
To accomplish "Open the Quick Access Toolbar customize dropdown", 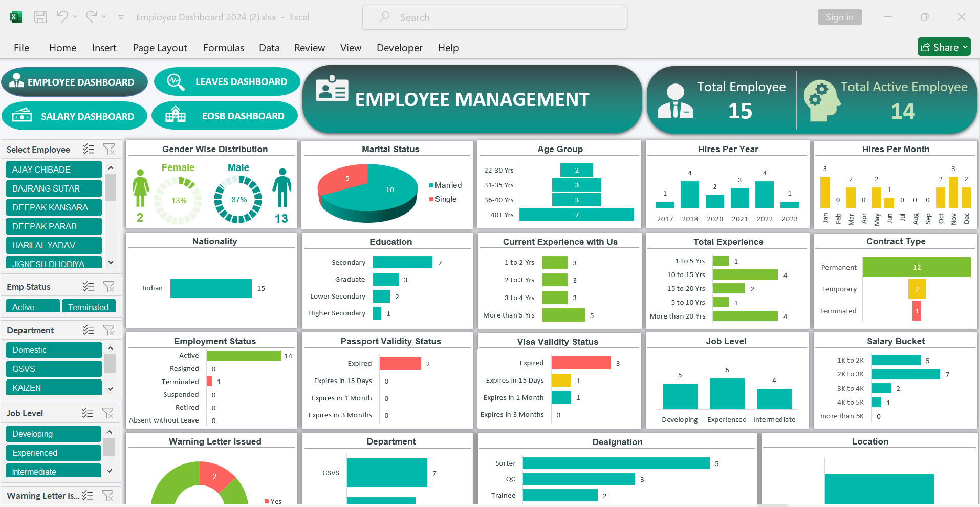I will [x=121, y=17].
